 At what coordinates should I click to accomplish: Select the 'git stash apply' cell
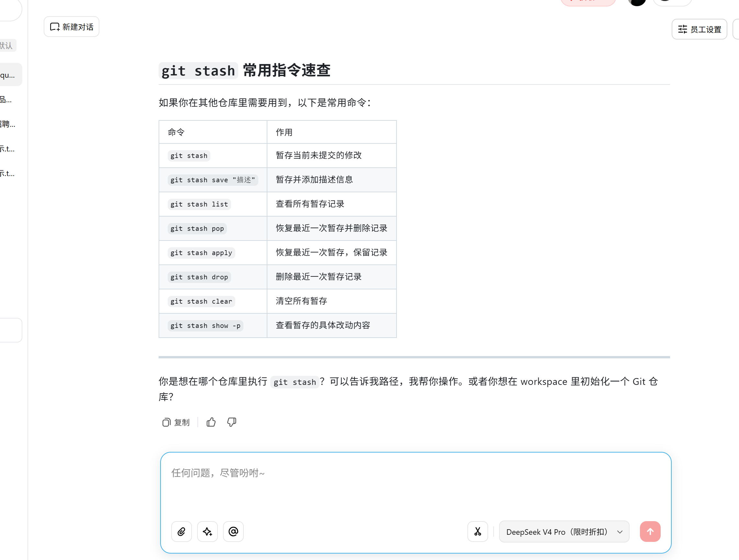[x=213, y=252]
